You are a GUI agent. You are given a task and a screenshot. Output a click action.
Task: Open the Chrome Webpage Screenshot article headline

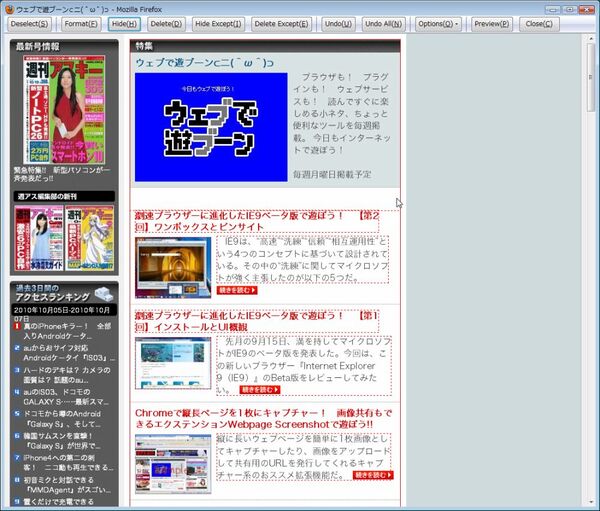pos(264,418)
